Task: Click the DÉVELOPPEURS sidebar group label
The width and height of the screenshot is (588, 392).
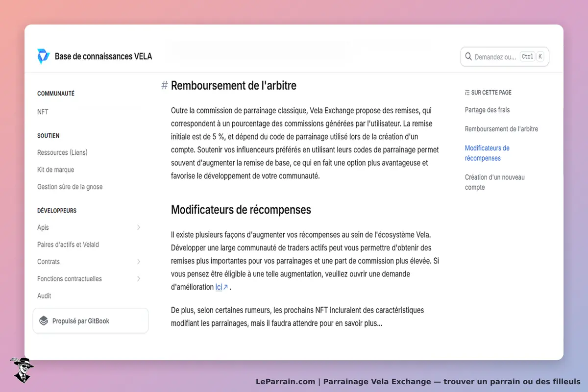Action: coord(57,211)
